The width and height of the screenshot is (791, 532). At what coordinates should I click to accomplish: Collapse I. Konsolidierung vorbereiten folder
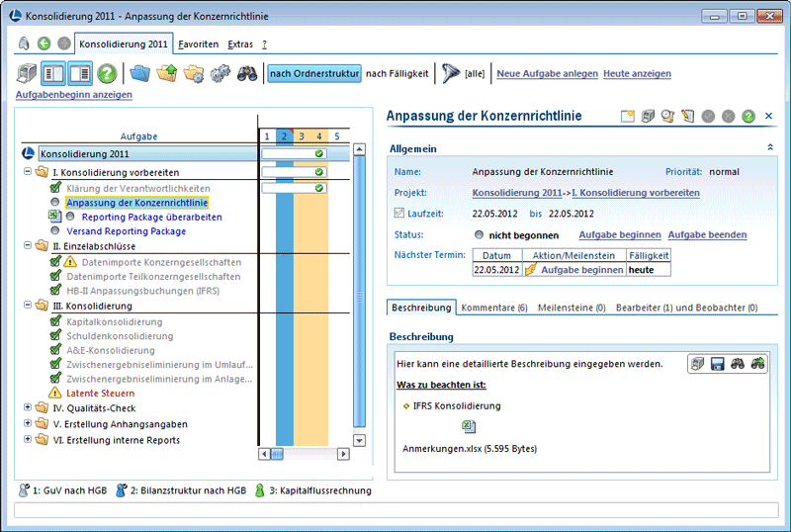coord(28,172)
